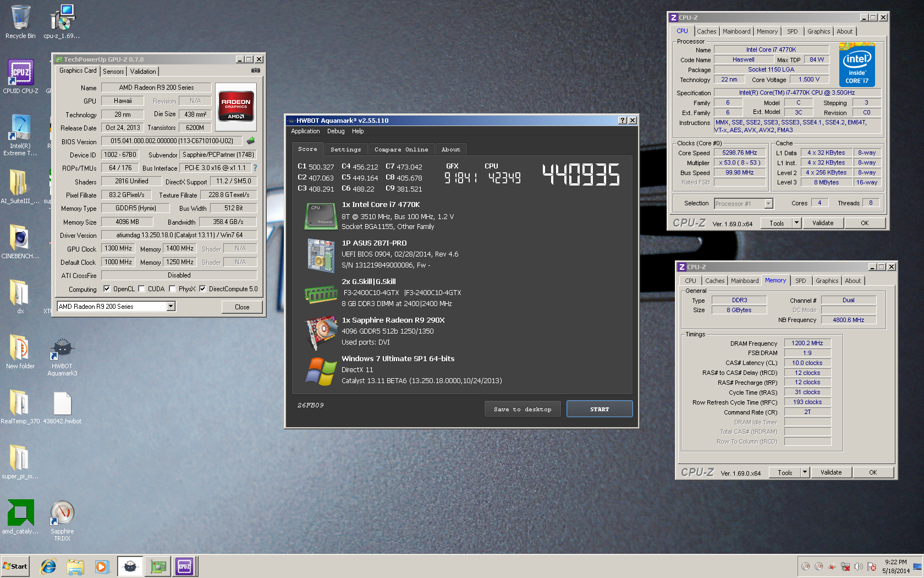The image size is (924, 578).
Task: Open the Recycle Bin desktop icon
Action: click(20, 22)
